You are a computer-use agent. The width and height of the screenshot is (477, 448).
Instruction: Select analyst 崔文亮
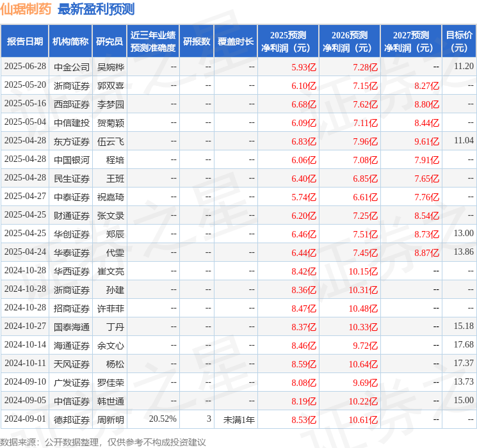coord(110,271)
